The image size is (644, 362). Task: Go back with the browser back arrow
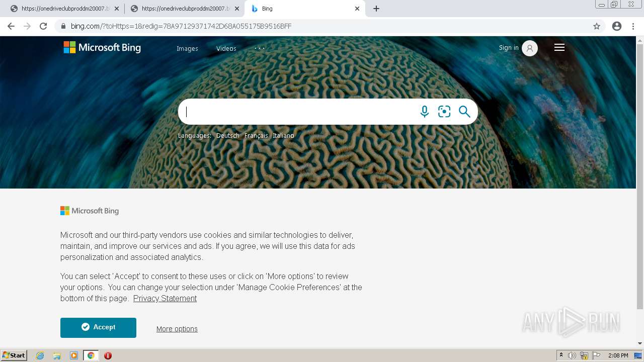(x=11, y=26)
